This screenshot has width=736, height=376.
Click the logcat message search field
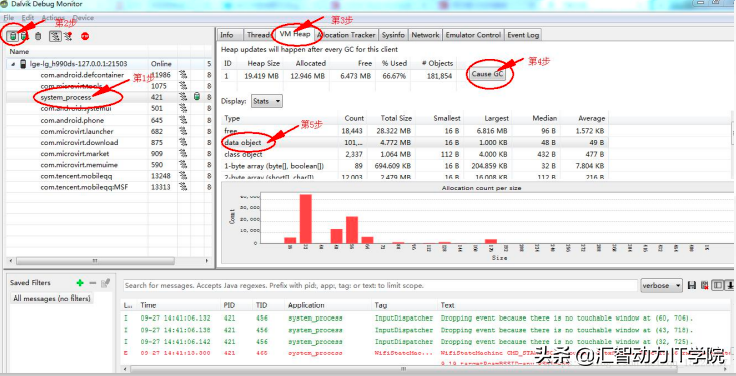click(x=380, y=285)
